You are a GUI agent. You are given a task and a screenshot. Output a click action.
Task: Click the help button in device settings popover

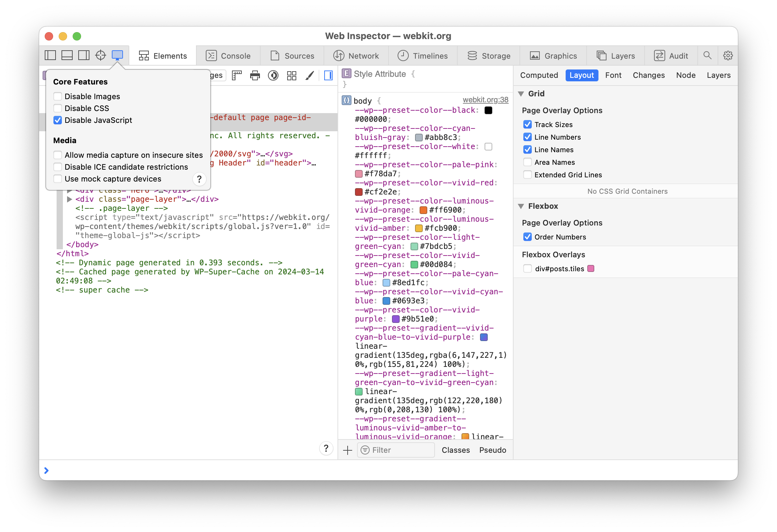point(199,179)
